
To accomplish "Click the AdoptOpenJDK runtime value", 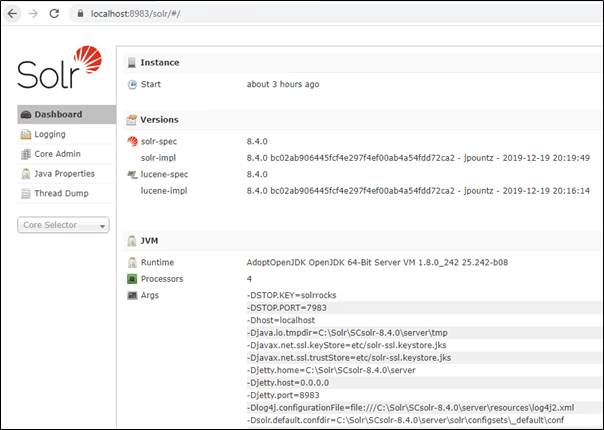I will (x=377, y=262).
